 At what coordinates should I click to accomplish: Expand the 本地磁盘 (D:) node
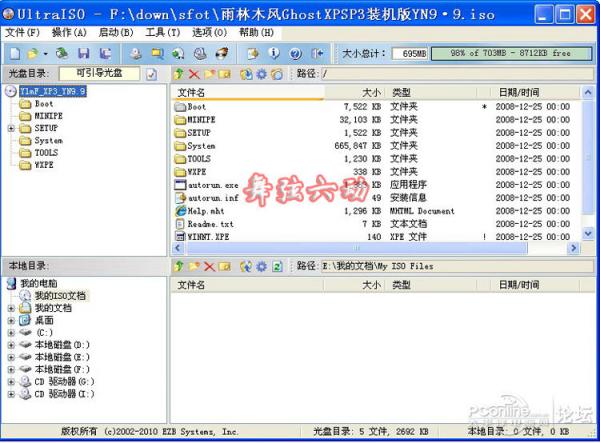point(11,345)
